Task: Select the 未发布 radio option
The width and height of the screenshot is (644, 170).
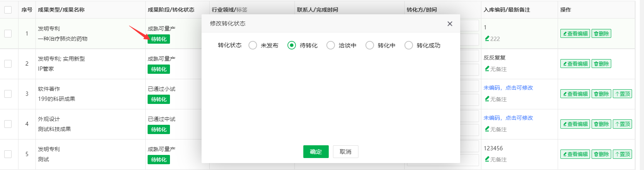Action: pos(253,45)
